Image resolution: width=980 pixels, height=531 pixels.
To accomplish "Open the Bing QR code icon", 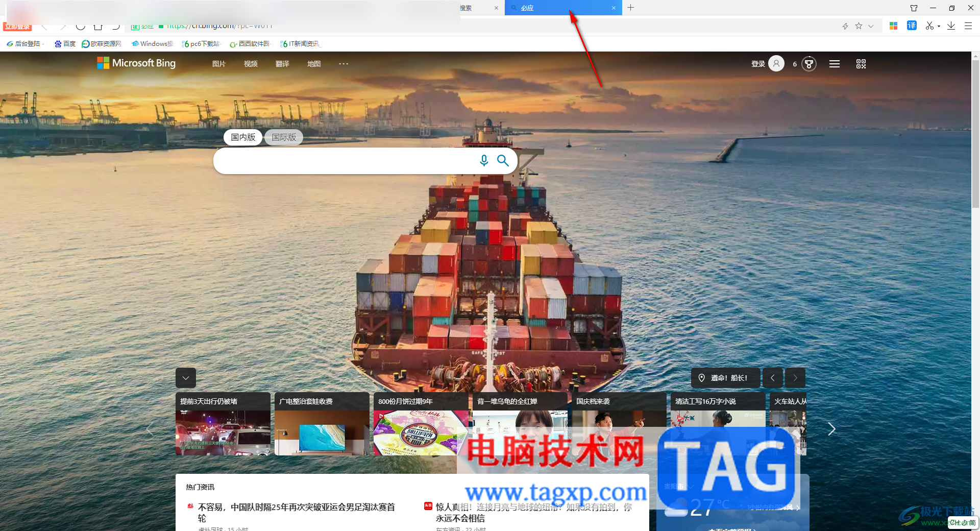I will (861, 64).
